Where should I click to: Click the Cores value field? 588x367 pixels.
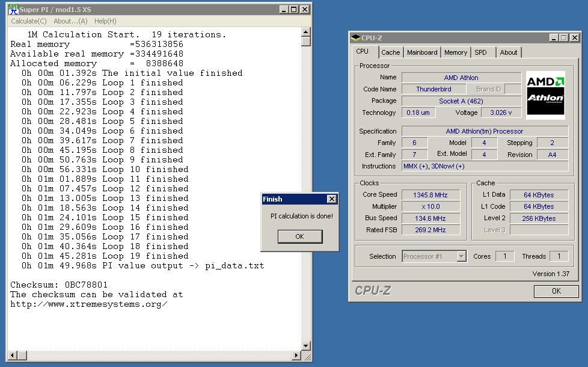click(x=505, y=256)
